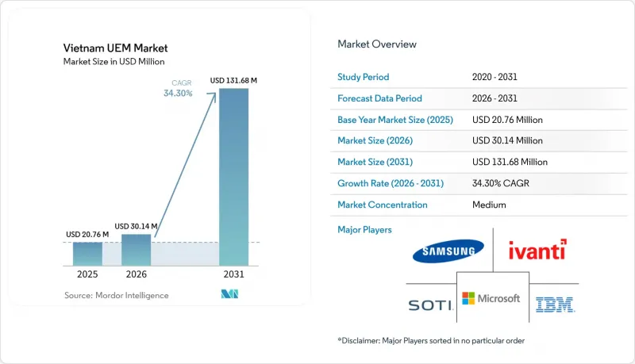This screenshot has width=635, height=364.
Task: Click the Market Size (2026) label
Action: [375, 140]
